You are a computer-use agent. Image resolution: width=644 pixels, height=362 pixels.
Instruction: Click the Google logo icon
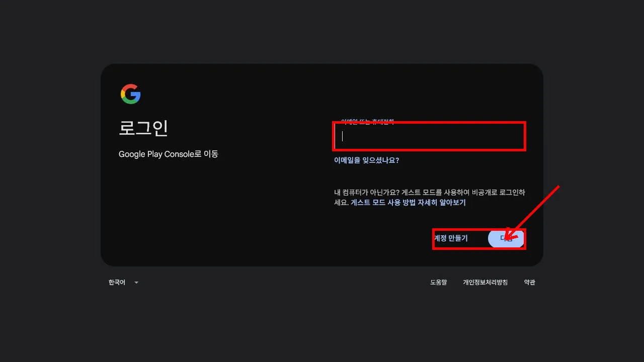(130, 94)
